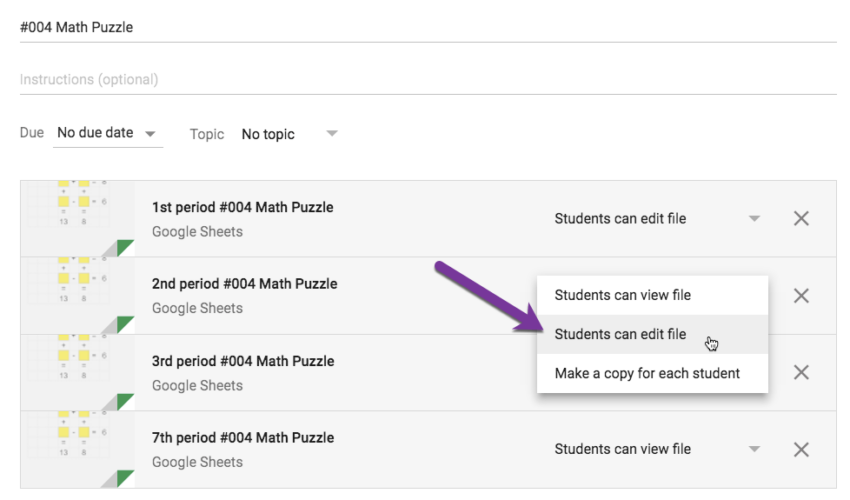Click Google Sheets label under 3rd period file
Image resolution: width=850 pixels, height=500 pixels.
click(x=197, y=386)
